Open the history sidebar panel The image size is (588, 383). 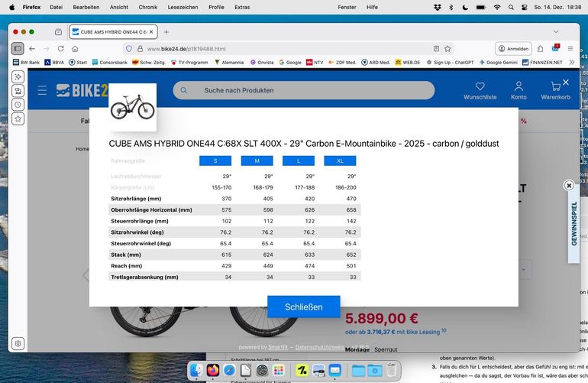click(x=18, y=105)
